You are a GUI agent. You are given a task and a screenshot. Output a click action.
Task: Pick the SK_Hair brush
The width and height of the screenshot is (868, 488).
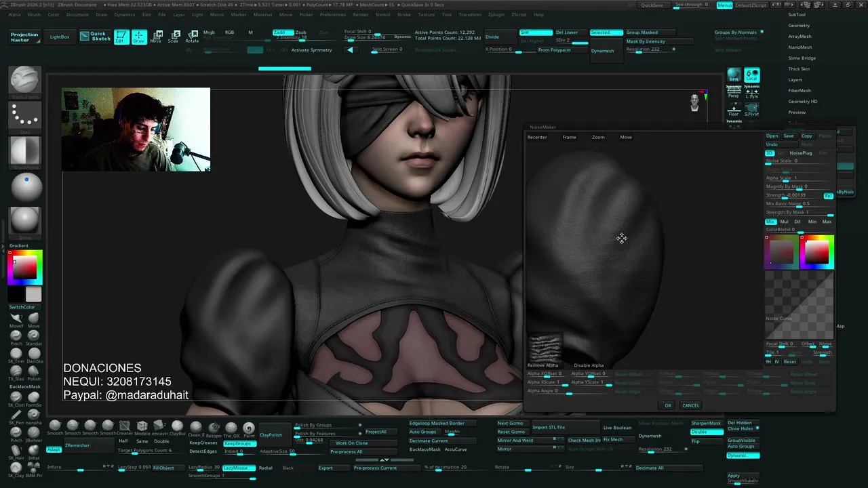coord(16,451)
